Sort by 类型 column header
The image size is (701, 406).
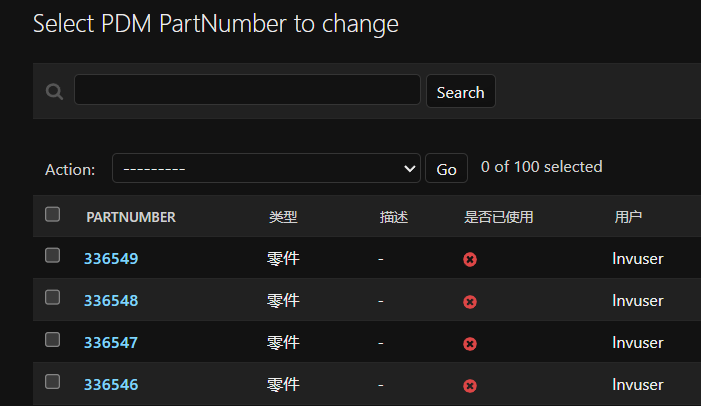[x=283, y=217]
